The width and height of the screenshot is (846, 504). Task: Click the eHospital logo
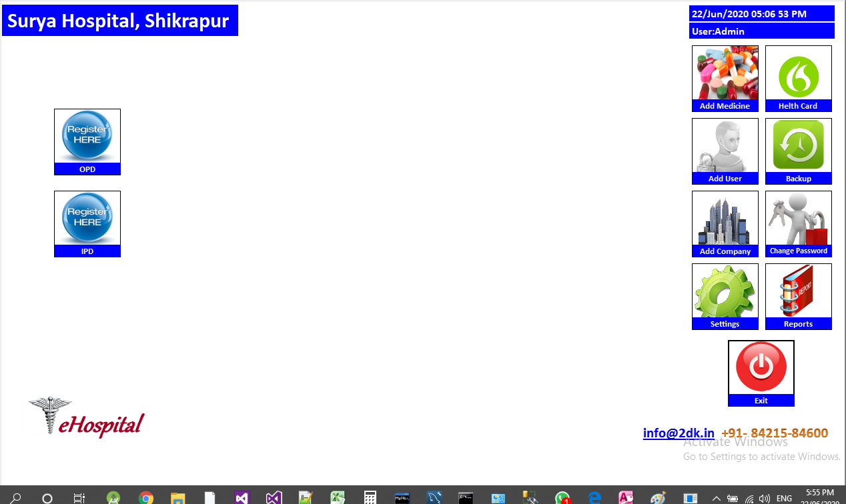(87, 418)
